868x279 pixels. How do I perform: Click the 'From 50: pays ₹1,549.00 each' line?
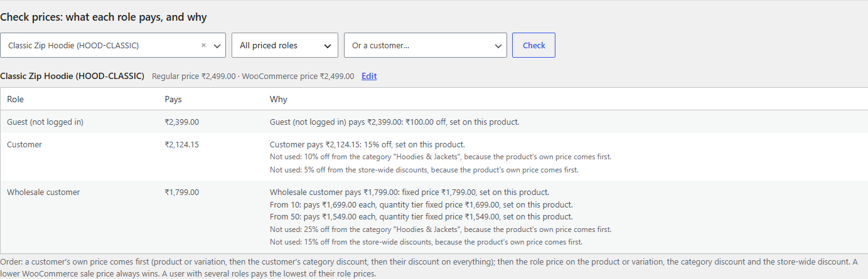(421, 216)
